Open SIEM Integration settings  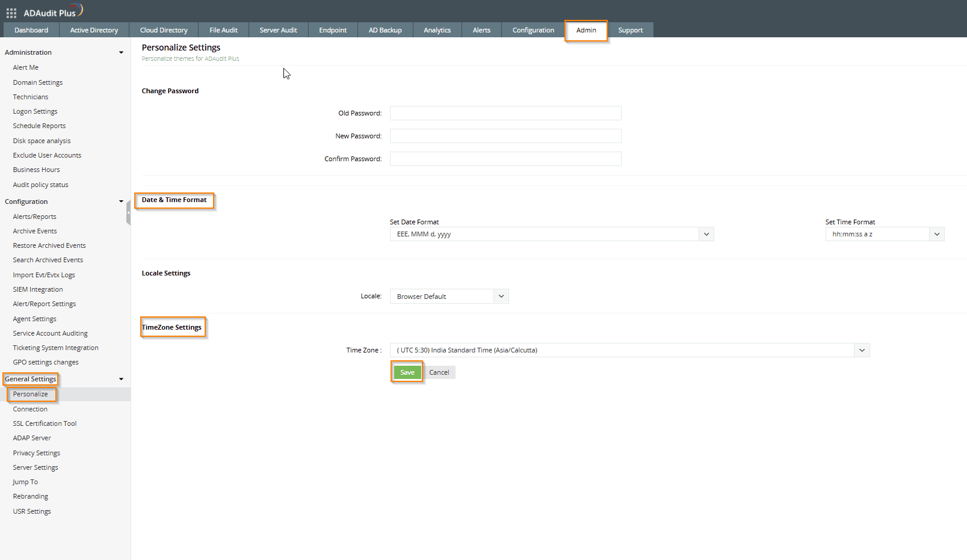tap(38, 290)
